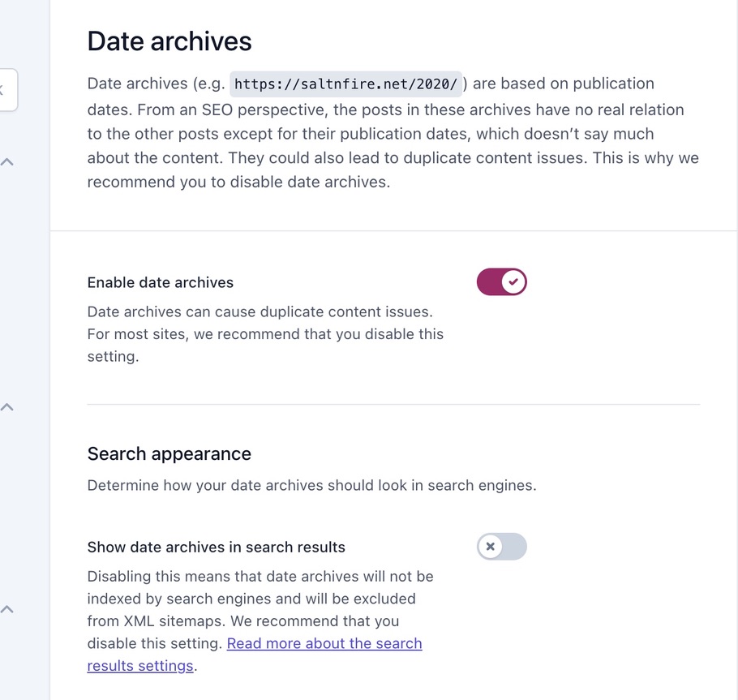Click the partially visible x button on the left edge
The height and width of the screenshot is (700, 738).
pyautogui.click(x=5, y=91)
